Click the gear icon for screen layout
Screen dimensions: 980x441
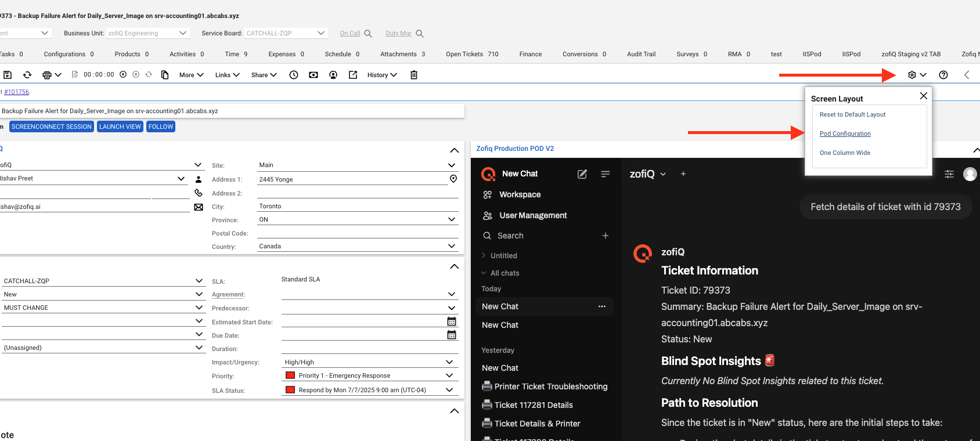click(x=912, y=75)
